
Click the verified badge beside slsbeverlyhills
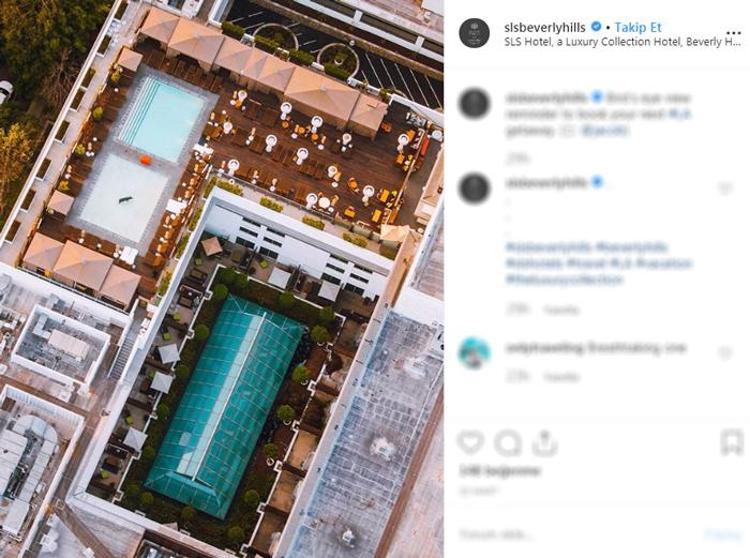tap(596, 27)
